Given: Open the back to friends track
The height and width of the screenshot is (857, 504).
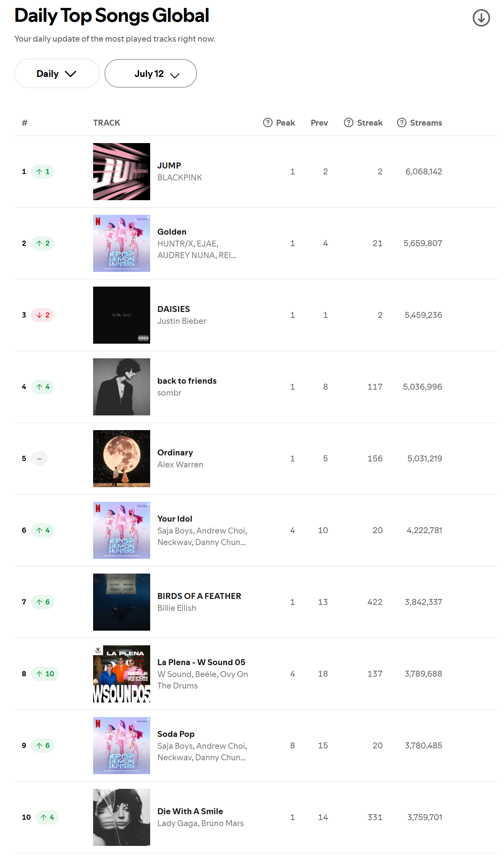Looking at the screenshot, I should [187, 381].
